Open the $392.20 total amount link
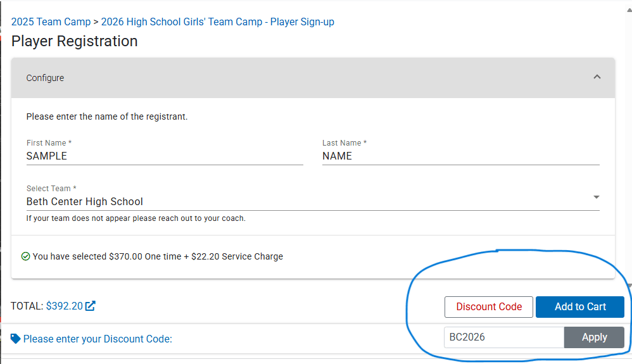 [64, 306]
